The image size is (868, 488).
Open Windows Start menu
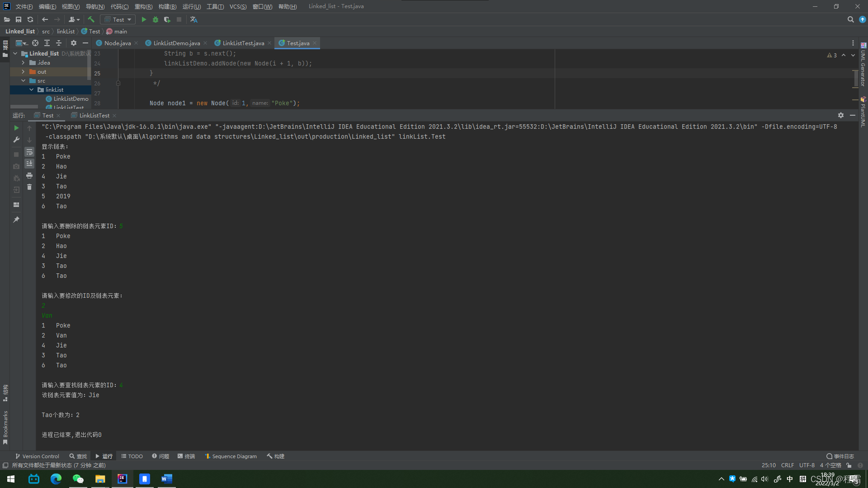11,479
